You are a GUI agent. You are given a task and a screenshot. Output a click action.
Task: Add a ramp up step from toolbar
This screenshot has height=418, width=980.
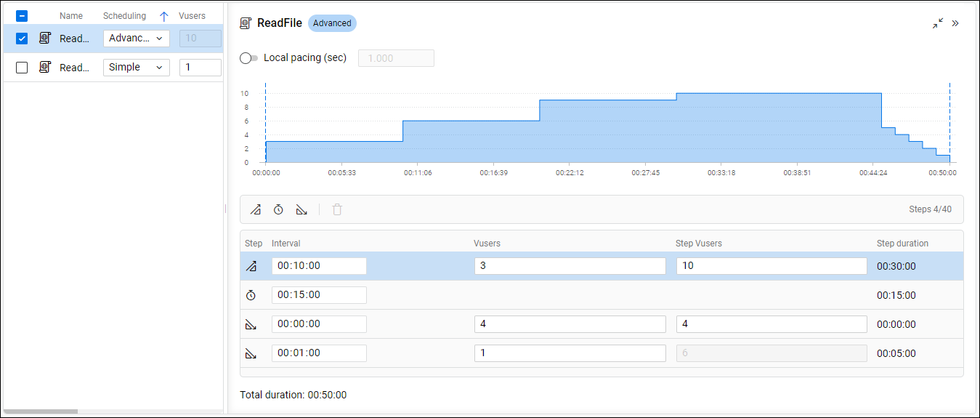[255, 210]
